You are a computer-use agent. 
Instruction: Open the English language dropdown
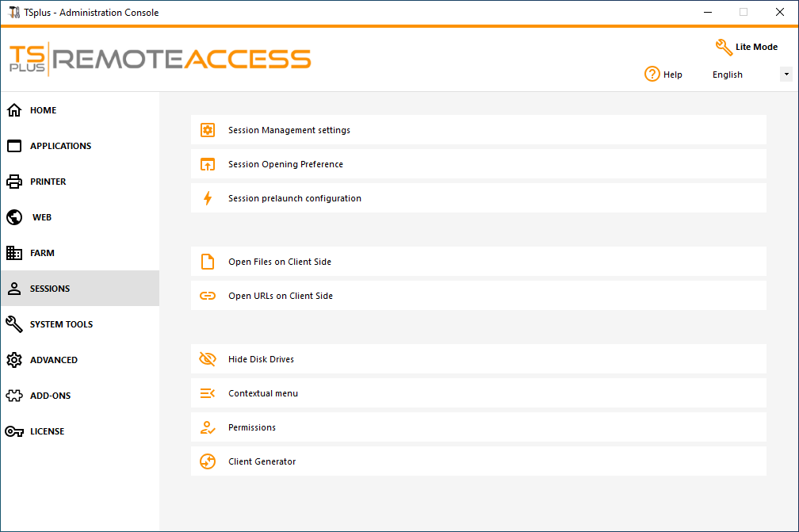[x=785, y=74]
